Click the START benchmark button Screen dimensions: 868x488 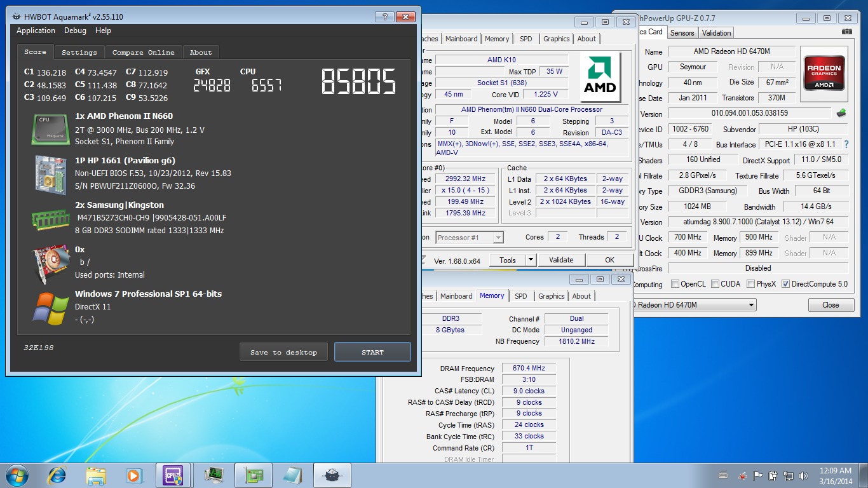point(372,352)
